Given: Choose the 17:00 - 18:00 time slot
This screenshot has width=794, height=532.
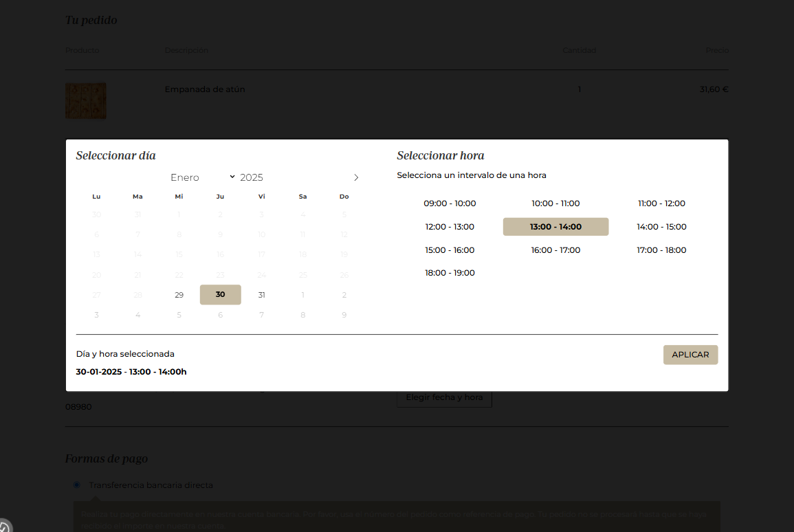Looking at the screenshot, I should click(661, 250).
